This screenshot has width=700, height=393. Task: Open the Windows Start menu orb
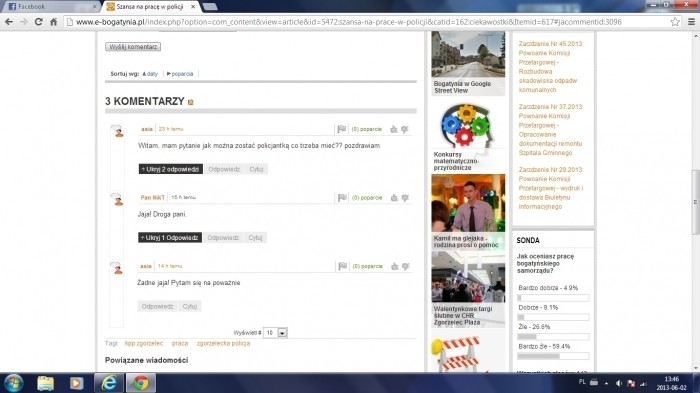13,383
